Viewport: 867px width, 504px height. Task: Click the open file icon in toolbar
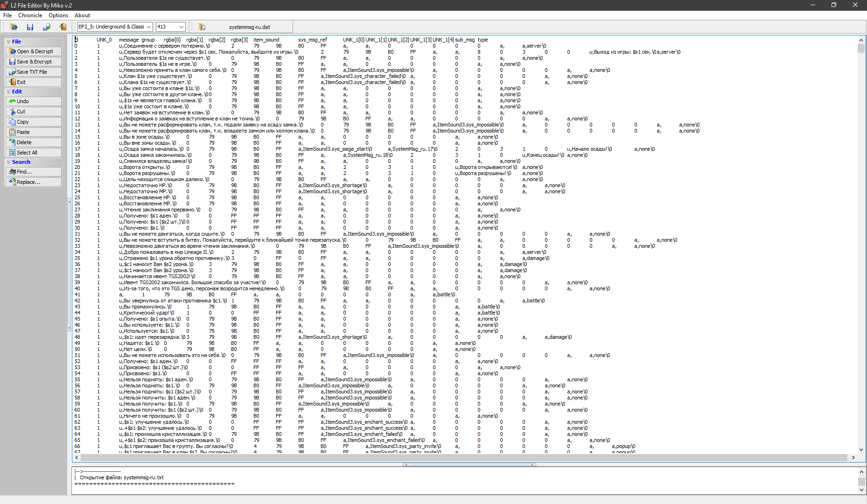click(14, 27)
